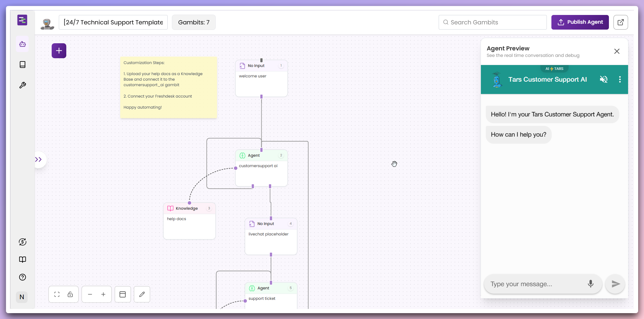Click the Tars bot avatar in chat header
Screen dimensions: 644x319
click(x=496, y=80)
